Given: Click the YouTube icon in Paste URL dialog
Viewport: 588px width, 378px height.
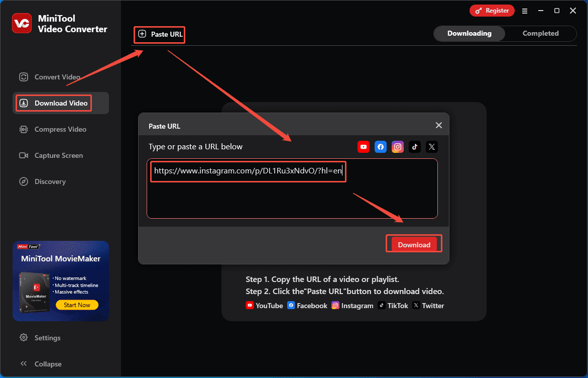Looking at the screenshot, I should click(x=364, y=147).
